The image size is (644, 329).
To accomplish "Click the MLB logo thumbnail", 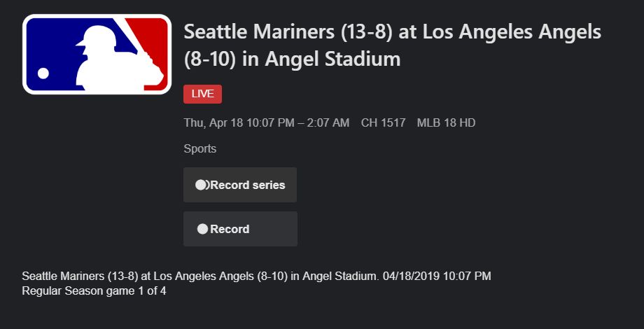I will click(97, 54).
